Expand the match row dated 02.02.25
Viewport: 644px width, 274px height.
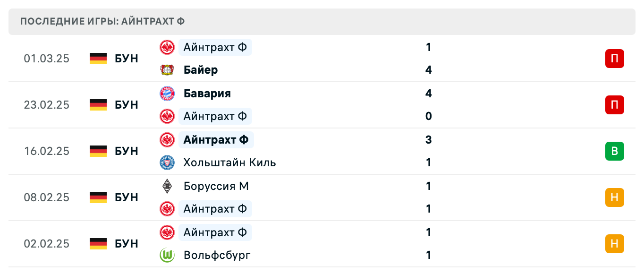coord(322,244)
